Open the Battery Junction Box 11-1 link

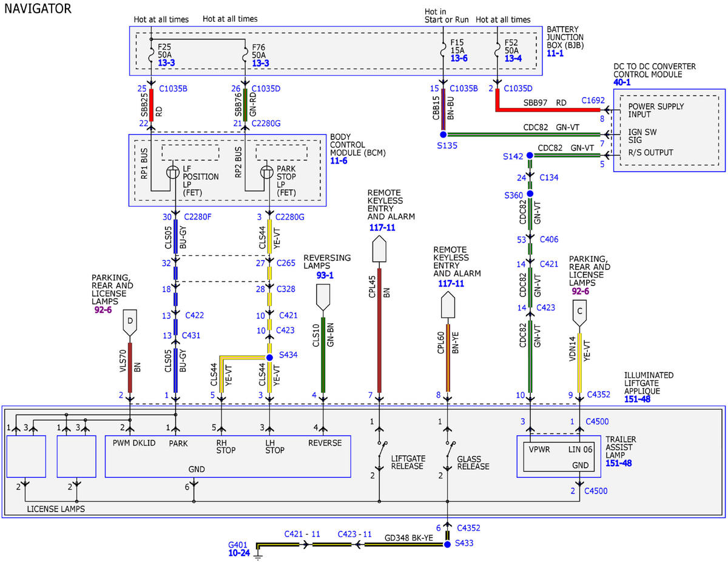coord(555,53)
